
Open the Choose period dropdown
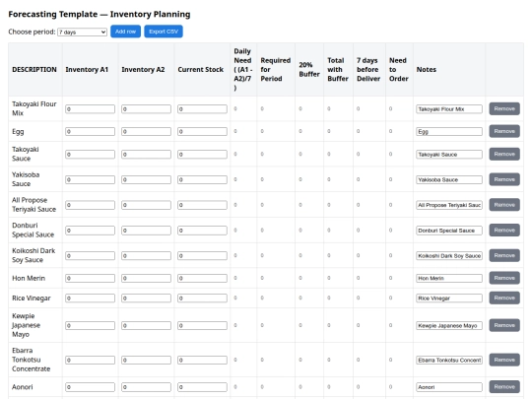82,32
